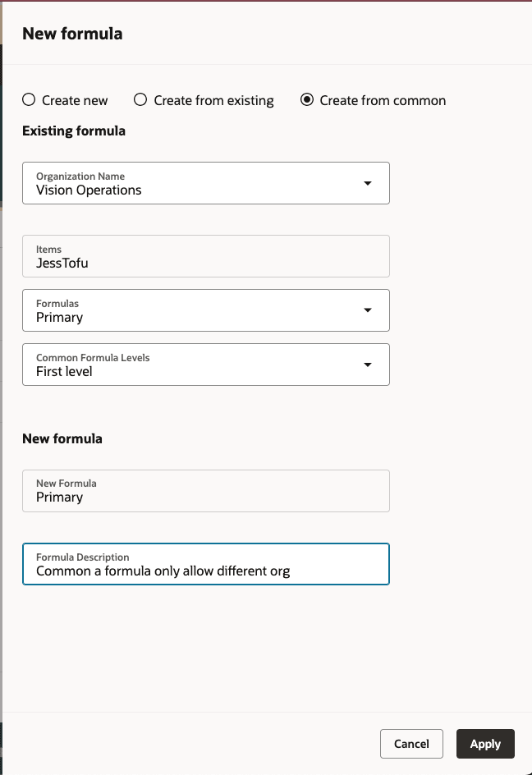This screenshot has width=532, height=775.
Task: Click the Apply button
Action: tap(485, 744)
